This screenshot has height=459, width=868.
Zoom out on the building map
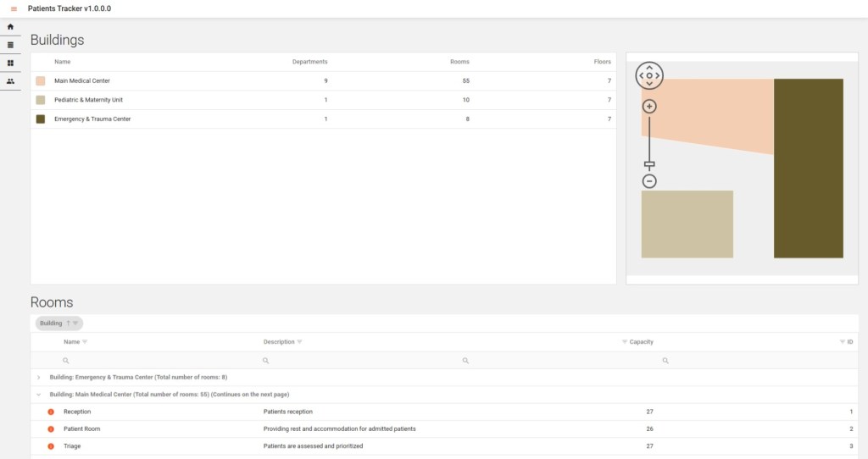(x=649, y=181)
